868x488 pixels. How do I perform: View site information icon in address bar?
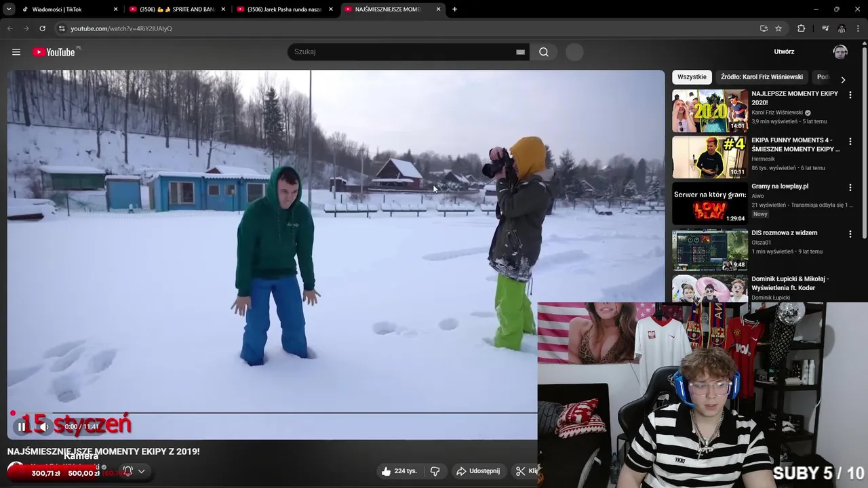pos(62,28)
